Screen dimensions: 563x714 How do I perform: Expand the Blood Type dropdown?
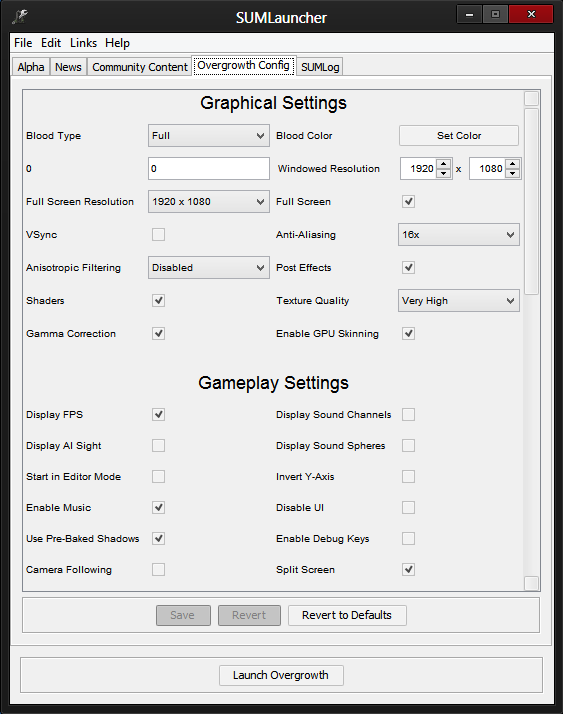point(209,136)
